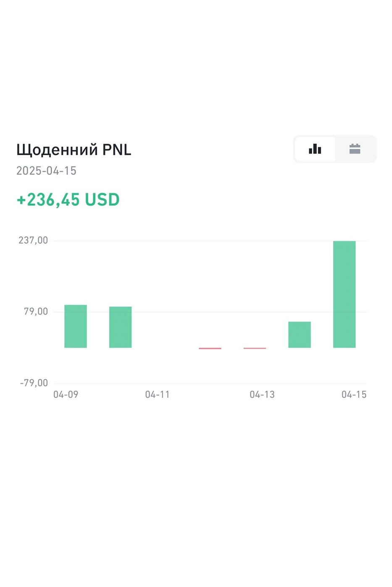Viewport: 392px width, 587px height.
Task: Click the empty 04-11 slot on the chart baseline
Action: pos(165,347)
